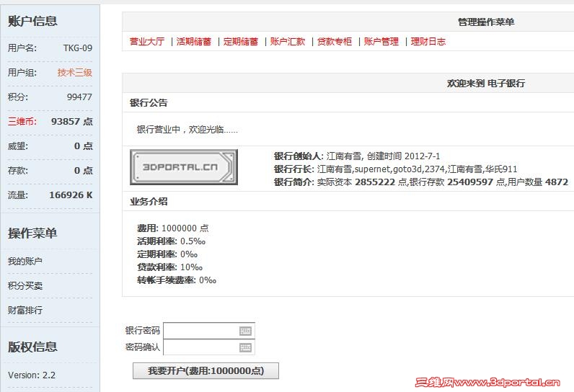Click the 操作菜单 sidebar heading
574x392 pixels.
[x=32, y=233]
